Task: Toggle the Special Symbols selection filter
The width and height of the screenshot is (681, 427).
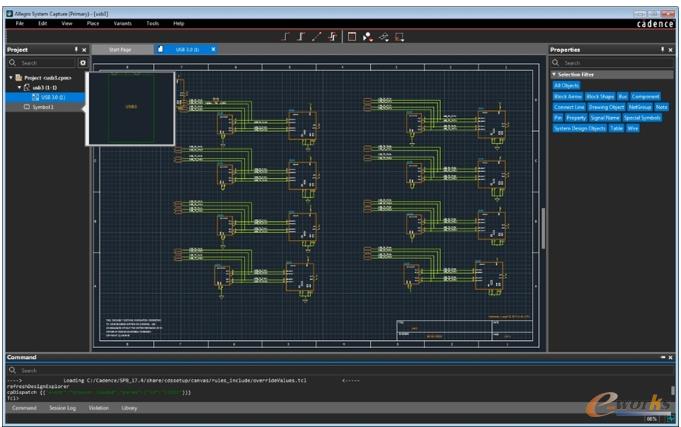Action: [x=642, y=118]
